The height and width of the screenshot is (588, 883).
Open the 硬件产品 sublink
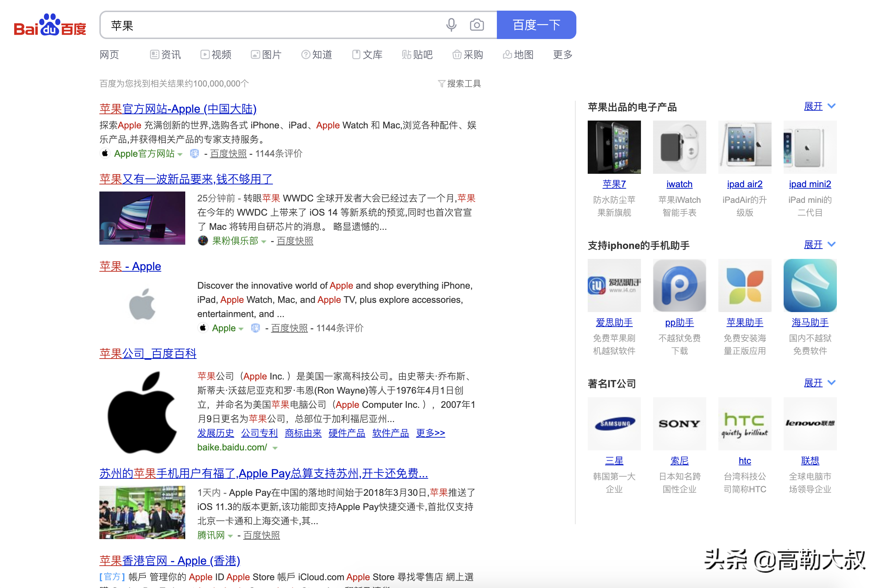coord(347,433)
